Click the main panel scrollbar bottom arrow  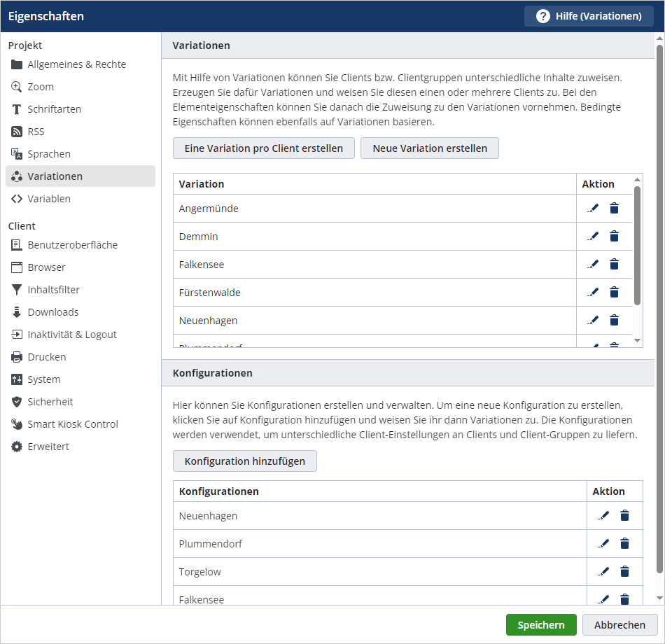[659, 598]
